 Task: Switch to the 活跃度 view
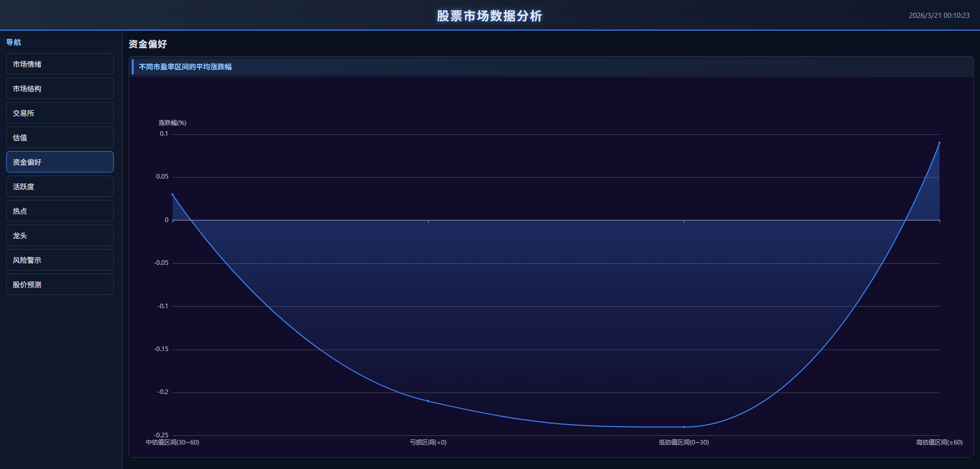(60, 187)
